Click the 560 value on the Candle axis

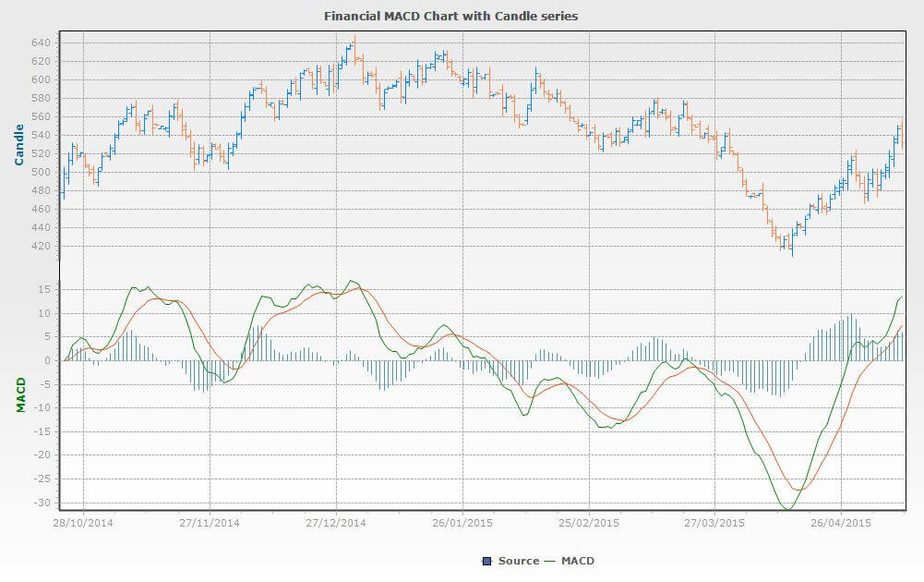click(x=41, y=116)
